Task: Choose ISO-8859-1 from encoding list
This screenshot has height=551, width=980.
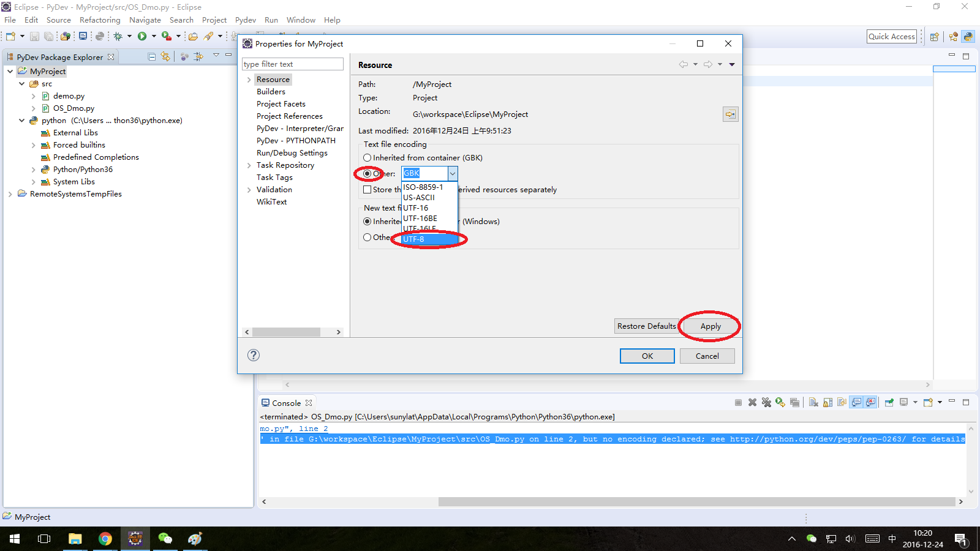Action: point(430,187)
